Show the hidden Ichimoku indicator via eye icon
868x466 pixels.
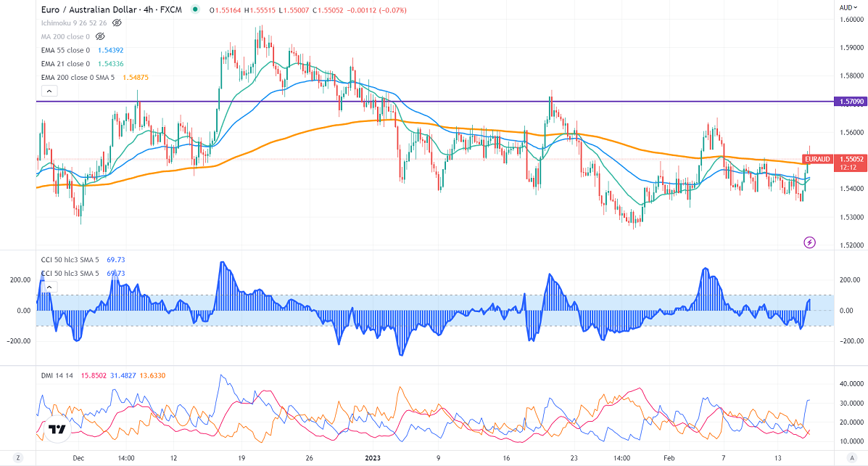[117, 23]
